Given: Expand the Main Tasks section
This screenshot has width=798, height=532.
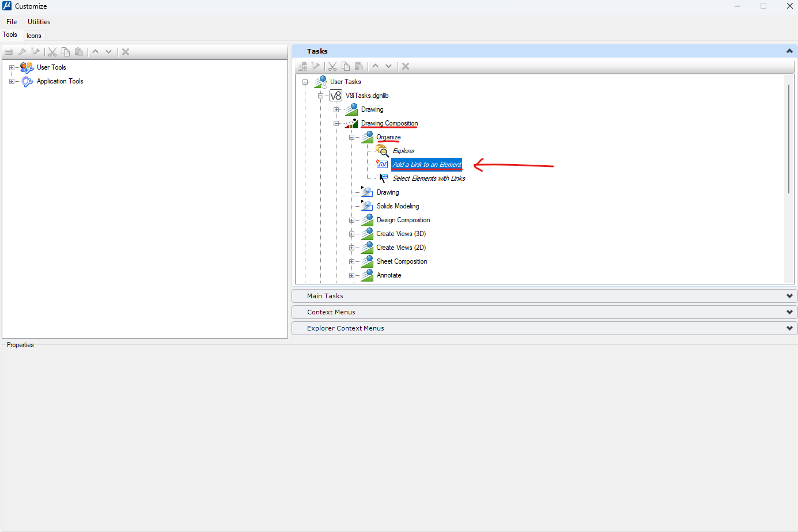Looking at the screenshot, I should 789,295.
